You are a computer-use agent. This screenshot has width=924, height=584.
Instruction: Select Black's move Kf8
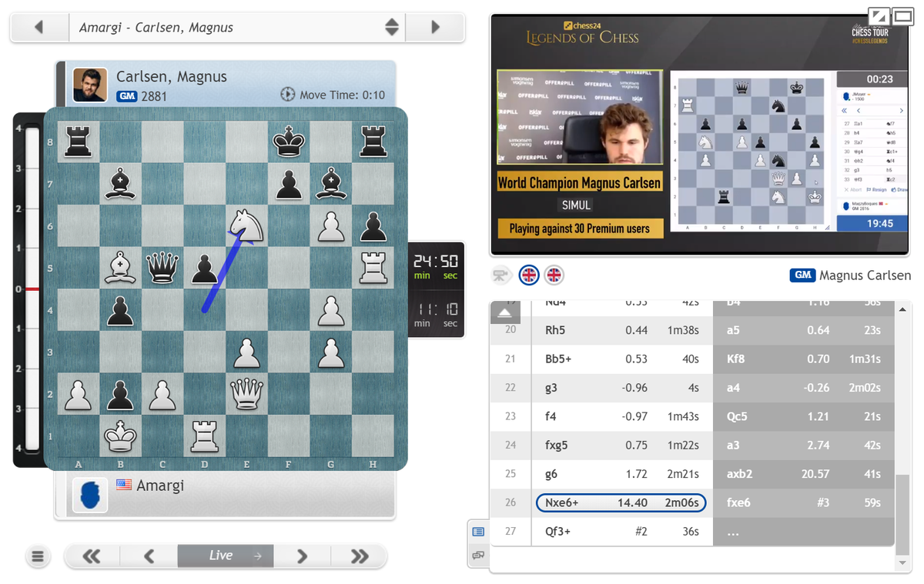803,359
